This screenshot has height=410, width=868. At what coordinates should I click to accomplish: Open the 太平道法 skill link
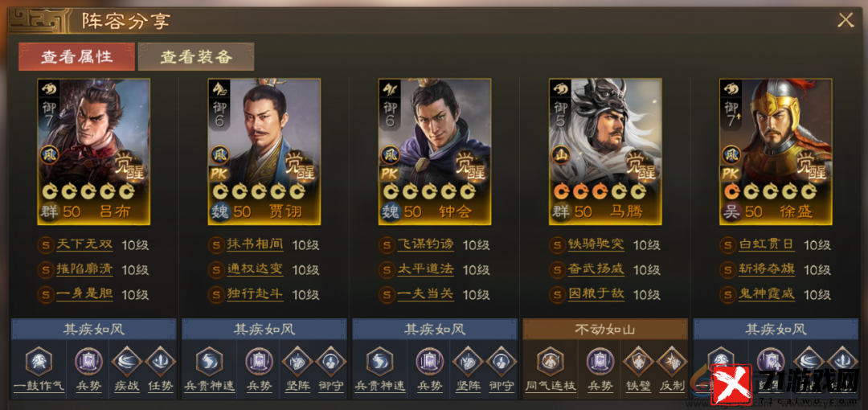tap(426, 269)
